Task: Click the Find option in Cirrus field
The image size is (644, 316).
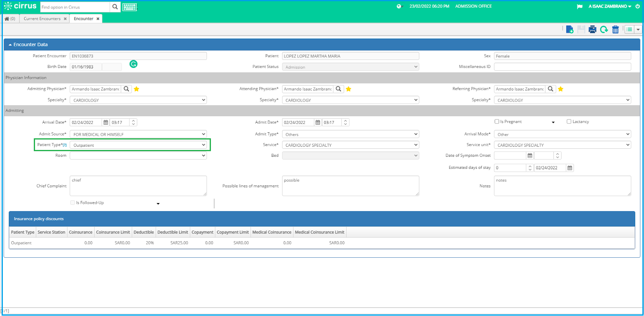Action: [75, 7]
